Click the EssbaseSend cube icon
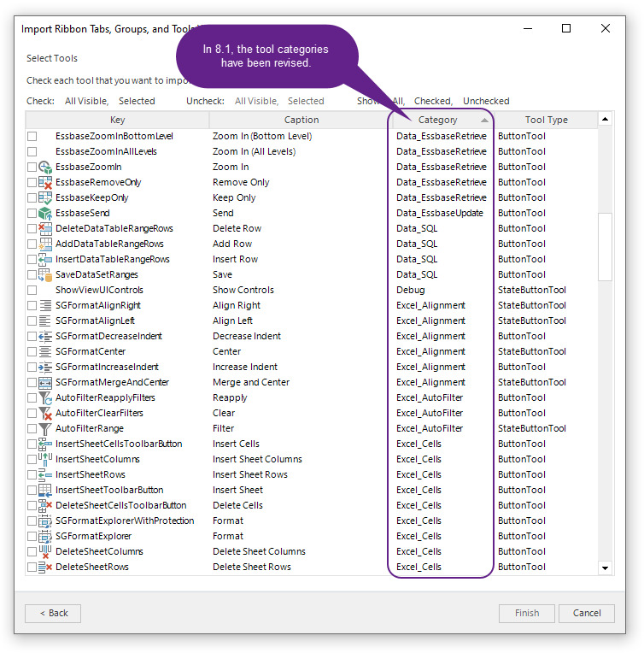The image size is (644, 653). pyautogui.click(x=45, y=213)
